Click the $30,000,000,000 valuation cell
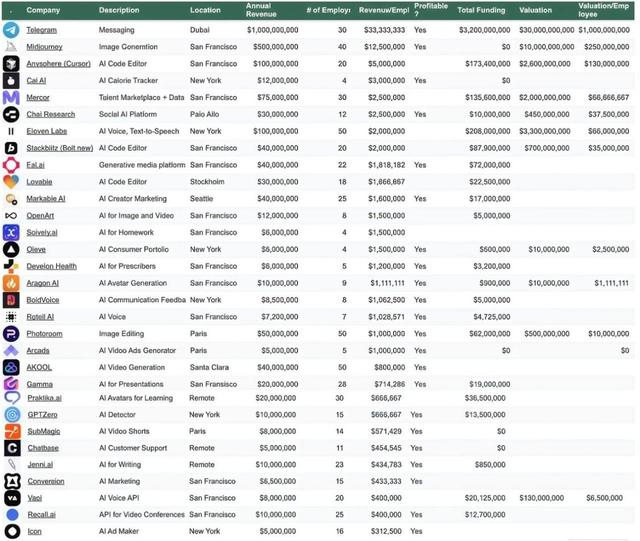640x541 pixels. 547,30
